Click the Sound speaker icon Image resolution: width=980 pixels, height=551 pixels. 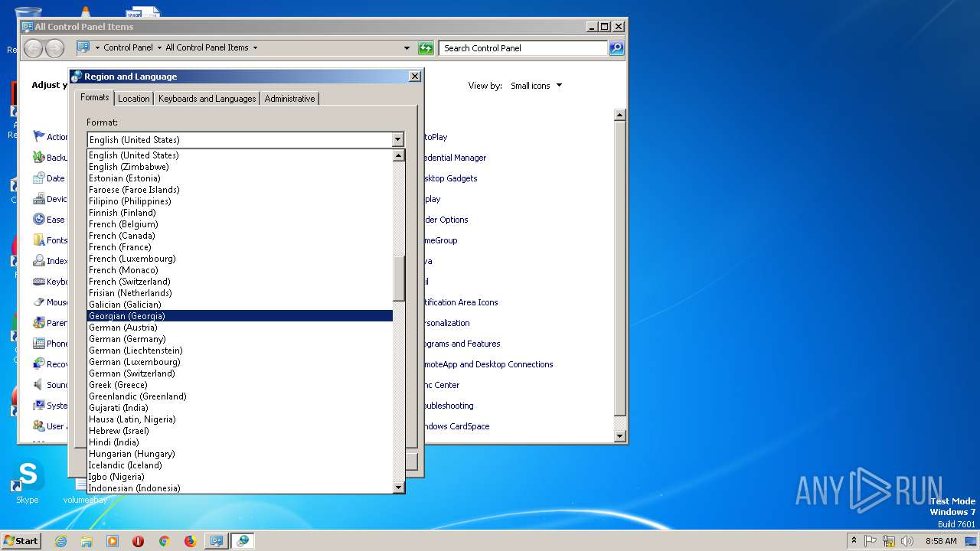click(x=39, y=384)
